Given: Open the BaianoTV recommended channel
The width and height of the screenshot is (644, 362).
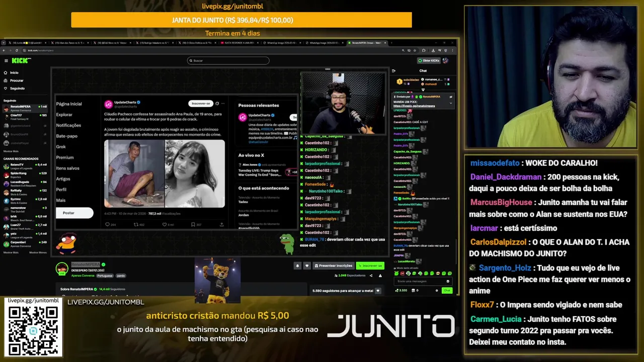Looking at the screenshot, I should 25,165.
